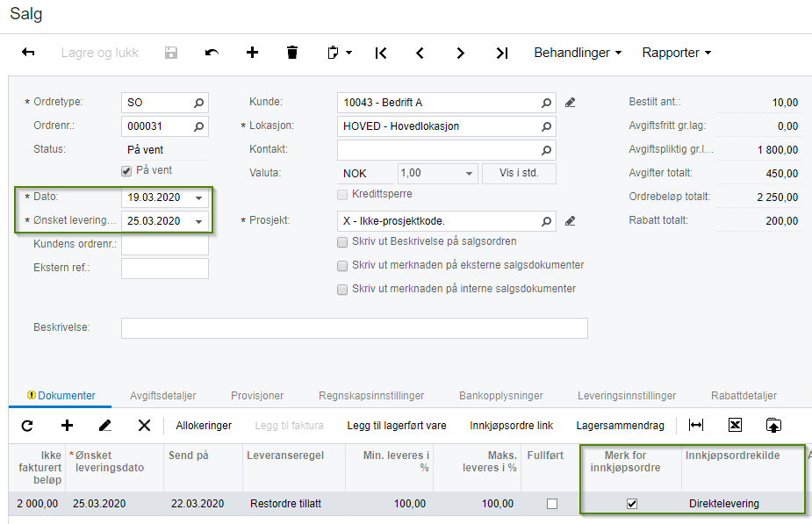This screenshot has height=524, width=812.
Task: Open the Dato date dropdown
Action: 199,197
